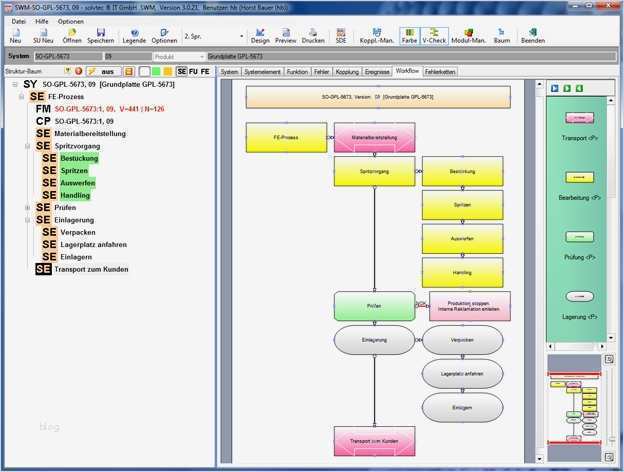Toggle the lightning 'aus' button
The width and height of the screenshot is (624, 472).
pos(103,72)
